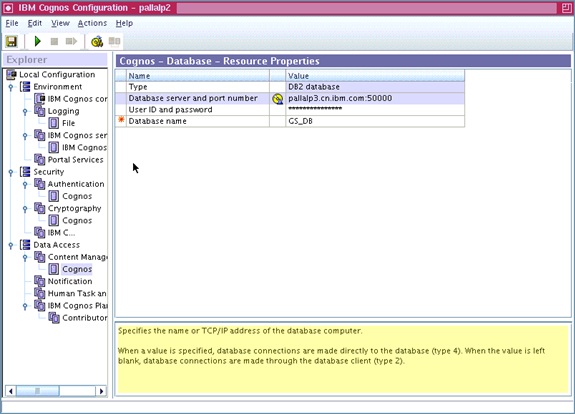Image resolution: width=575 pixels, height=414 pixels.
Task: Select Local Configuration in Explorer tree
Action: [57, 74]
